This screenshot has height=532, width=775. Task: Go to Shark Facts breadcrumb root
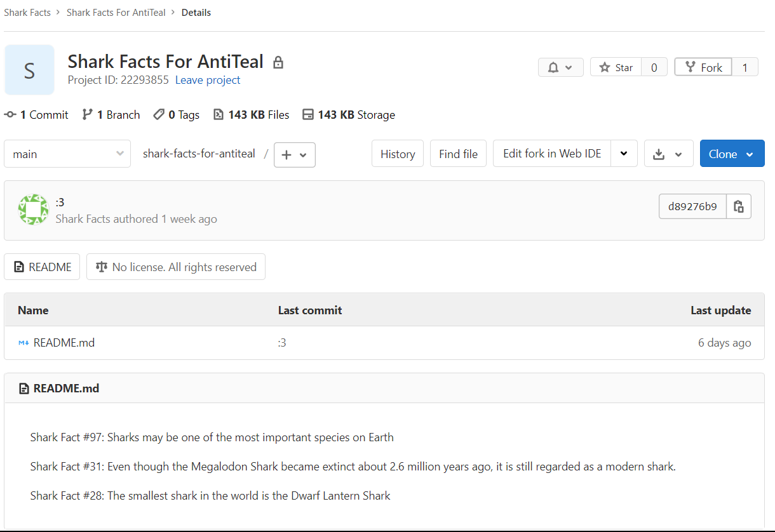[x=27, y=13]
